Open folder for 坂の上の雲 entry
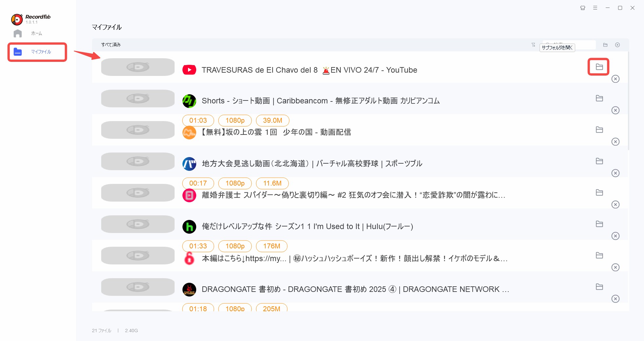644x341 pixels. (x=599, y=130)
